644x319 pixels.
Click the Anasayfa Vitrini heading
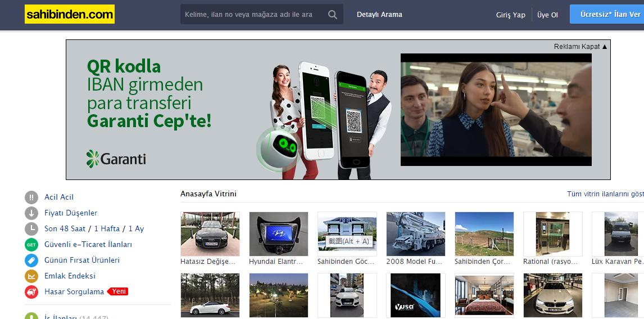click(x=208, y=194)
